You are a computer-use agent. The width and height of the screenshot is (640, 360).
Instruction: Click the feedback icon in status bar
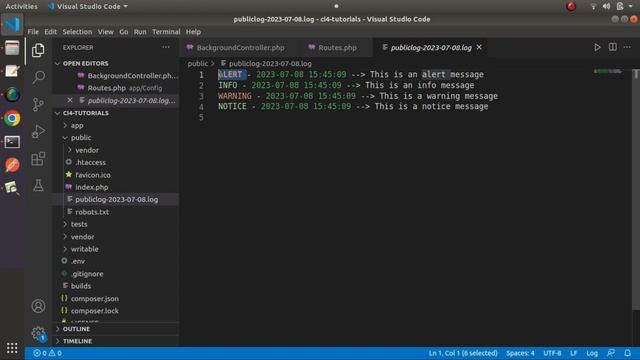[611, 353]
